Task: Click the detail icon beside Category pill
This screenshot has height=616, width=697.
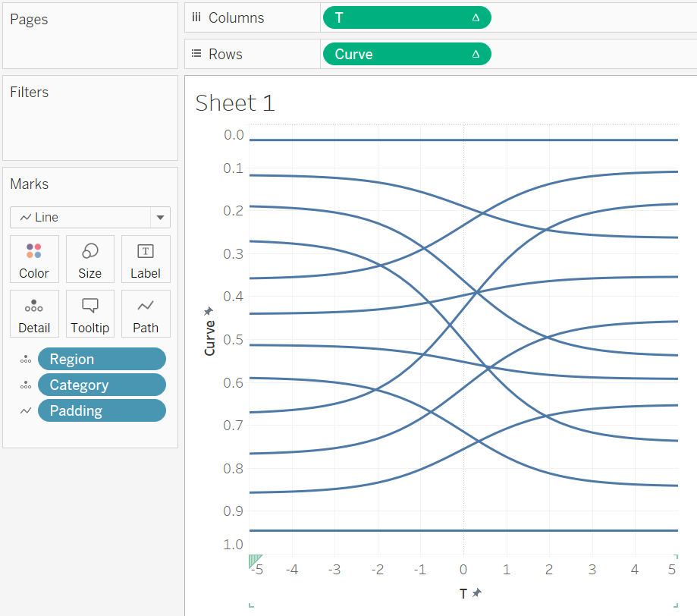Action: 26,385
